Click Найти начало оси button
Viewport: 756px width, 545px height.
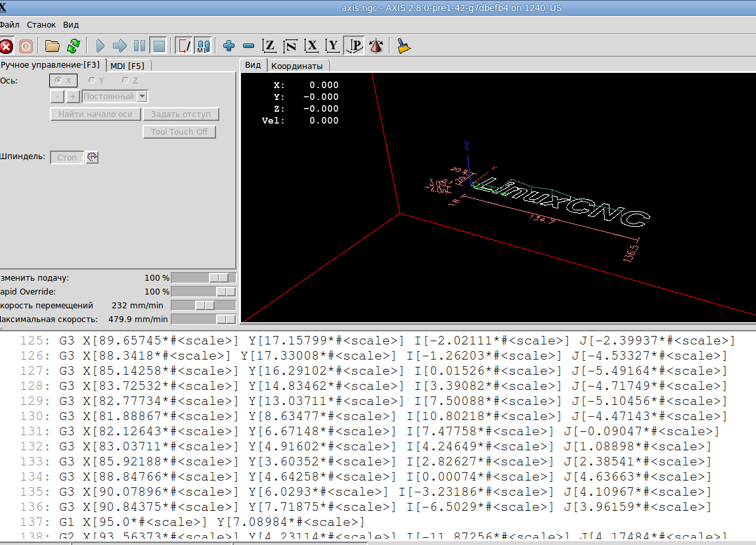coord(95,114)
